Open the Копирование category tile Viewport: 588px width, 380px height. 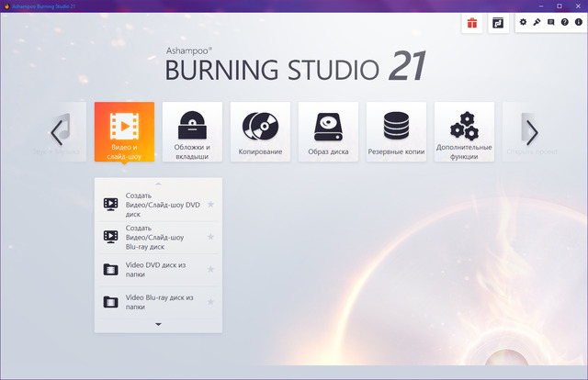pyautogui.click(x=260, y=132)
